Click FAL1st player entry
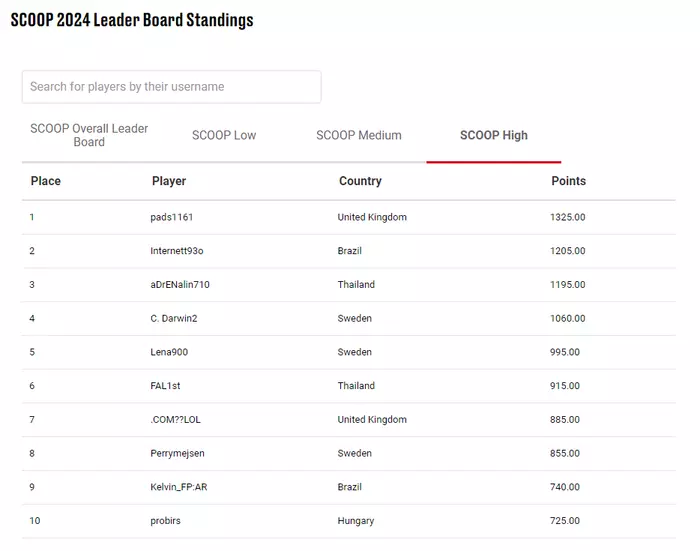Viewport: 700px width, 551px height. 165,386
